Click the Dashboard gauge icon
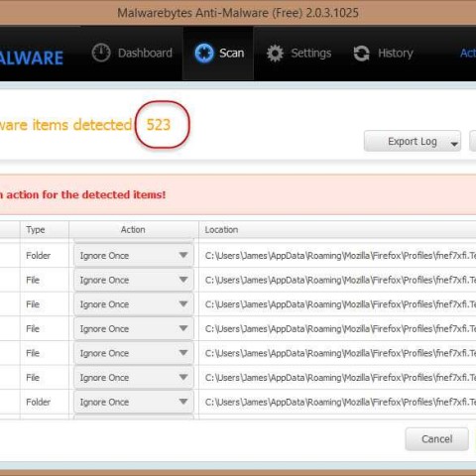476x476 pixels. tap(101, 53)
